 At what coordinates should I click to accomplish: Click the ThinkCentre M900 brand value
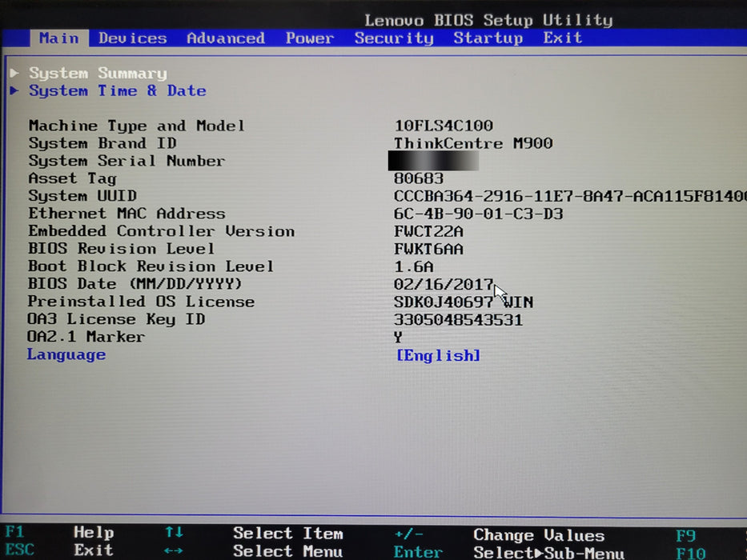point(473,143)
